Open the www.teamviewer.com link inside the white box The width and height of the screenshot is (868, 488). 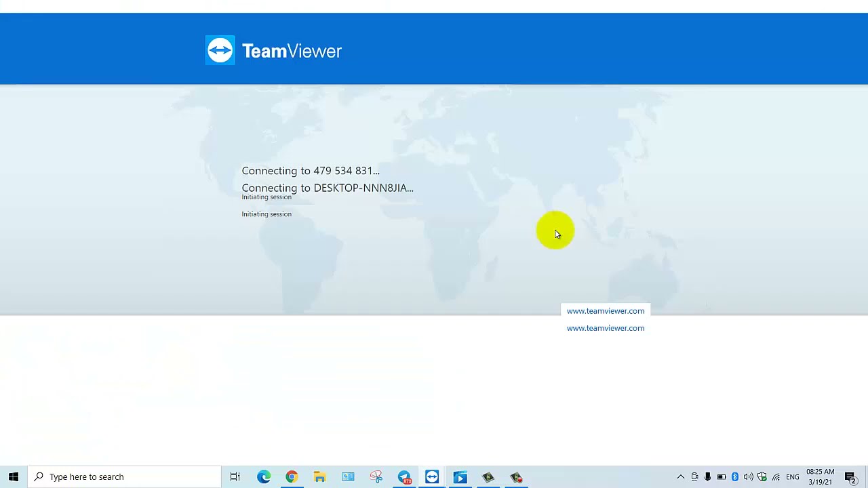[606, 311]
